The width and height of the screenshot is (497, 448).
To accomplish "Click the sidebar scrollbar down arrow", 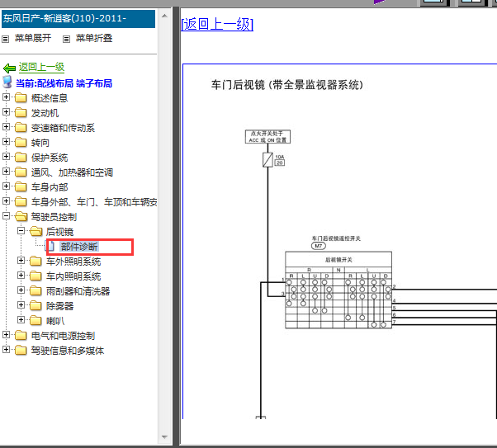I will coord(164,437).
